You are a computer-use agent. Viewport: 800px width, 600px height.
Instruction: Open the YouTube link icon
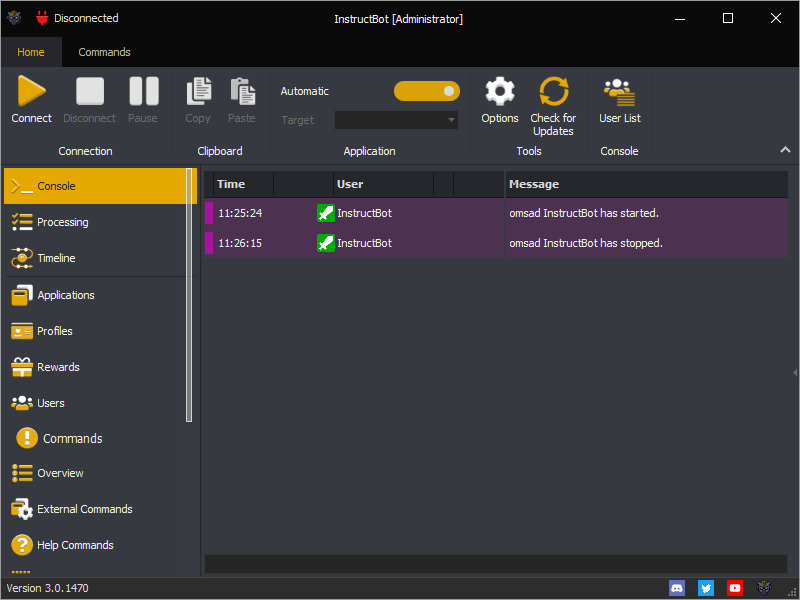(x=735, y=588)
